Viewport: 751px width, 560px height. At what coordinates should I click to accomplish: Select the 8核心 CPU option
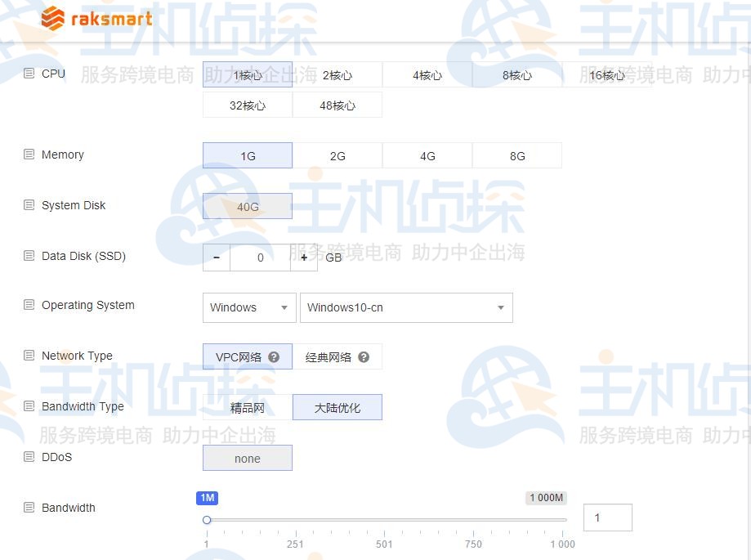point(516,75)
